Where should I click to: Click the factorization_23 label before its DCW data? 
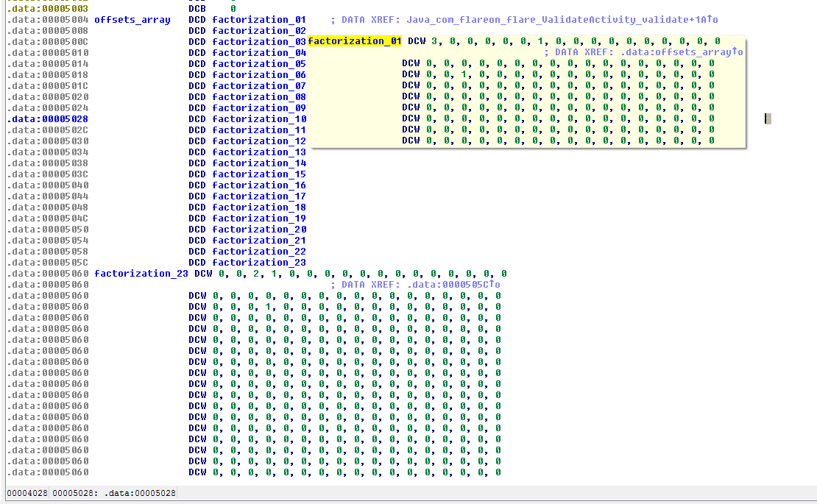point(141,273)
